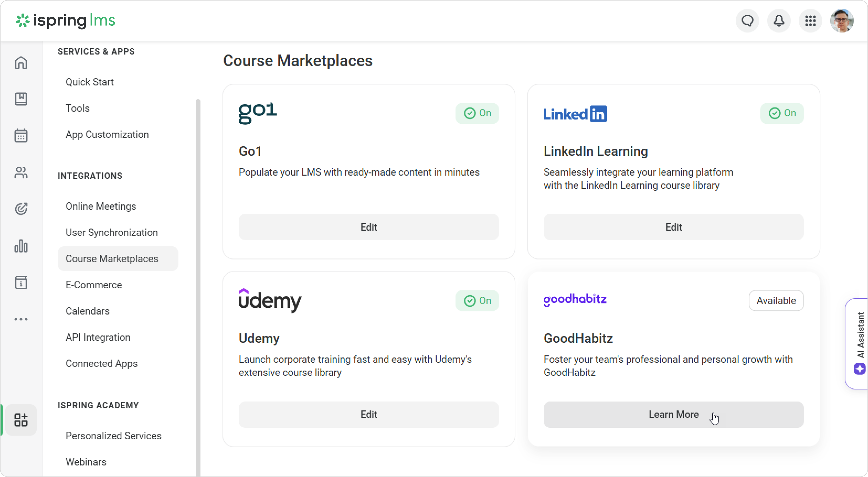Expand the AI Assistant side panel
This screenshot has width=868, height=477.
[x=859, y=343]
